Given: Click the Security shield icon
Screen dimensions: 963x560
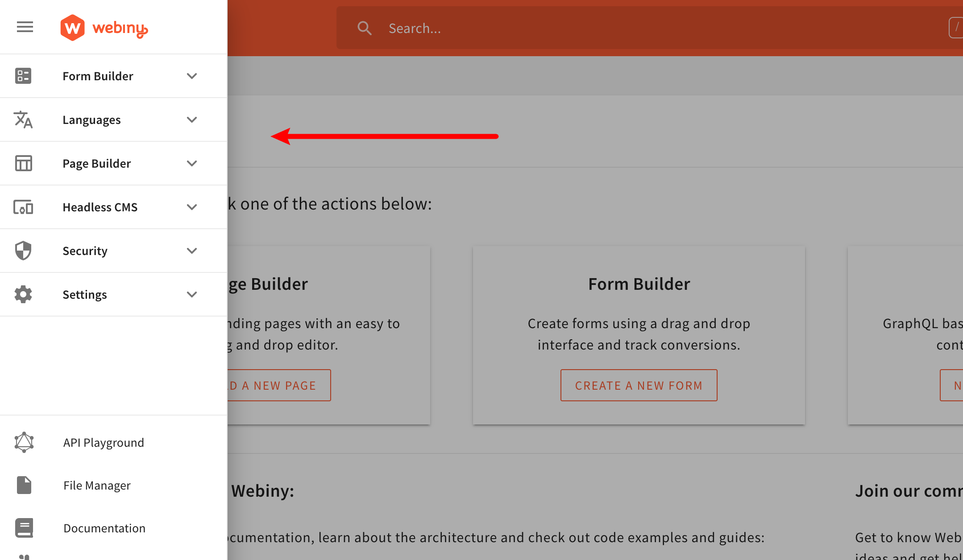Looking at the screenshot, I should (24, 250).
